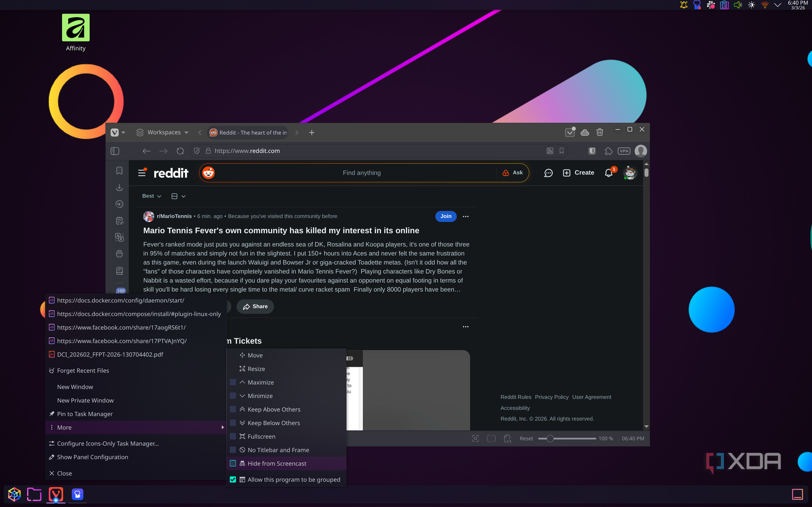Open post options ellipsis for MarioTennis post
The width and height of the screenshot is (812, 507).
pos(466,216)
